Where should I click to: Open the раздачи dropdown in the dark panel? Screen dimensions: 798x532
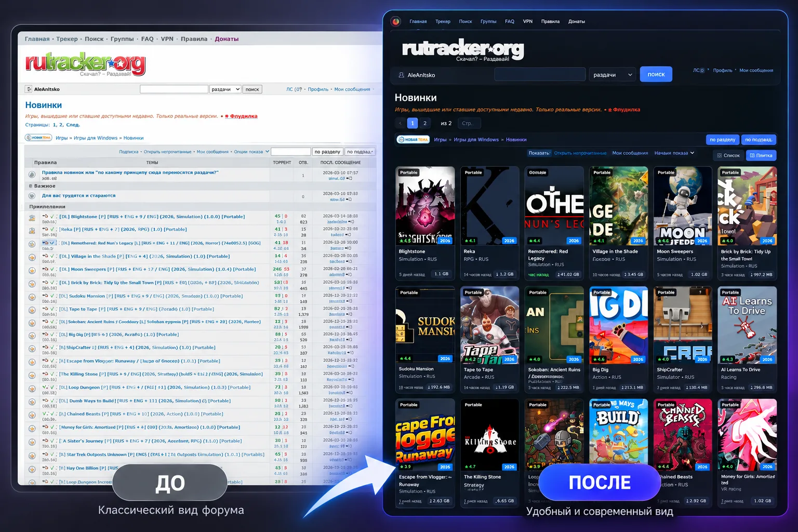point(613,75)
